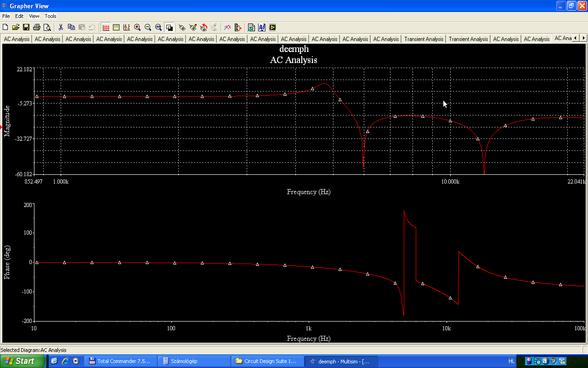Click the tag icon with pencil and checkmark
Viewport: 588px width, 368px height.
193,27
